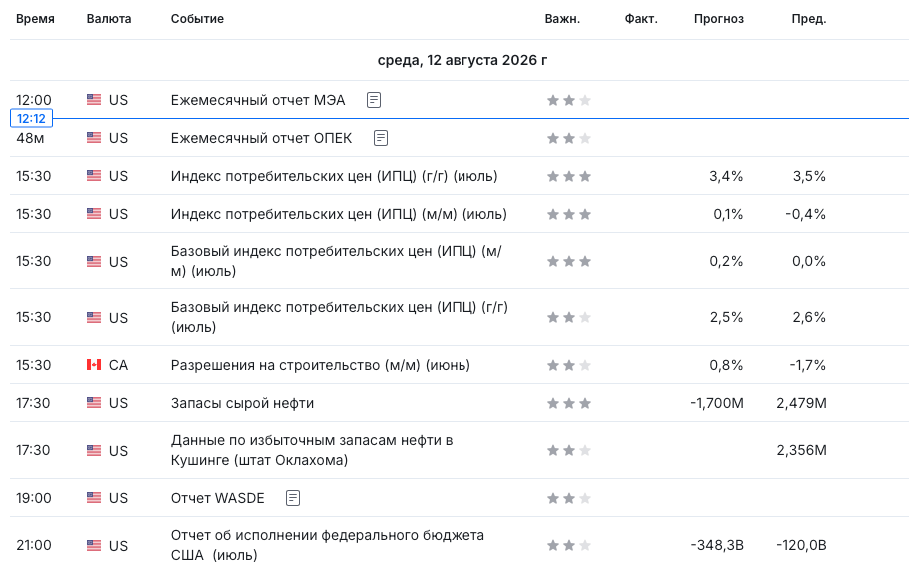
Task: Click the Прогноз column header
Action: coord(719,19)
